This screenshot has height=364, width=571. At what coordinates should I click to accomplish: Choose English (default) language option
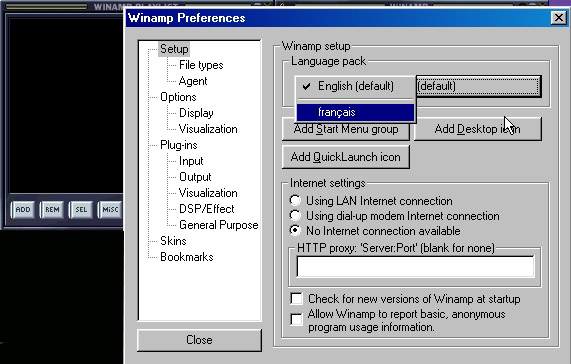tap(355, 86)
